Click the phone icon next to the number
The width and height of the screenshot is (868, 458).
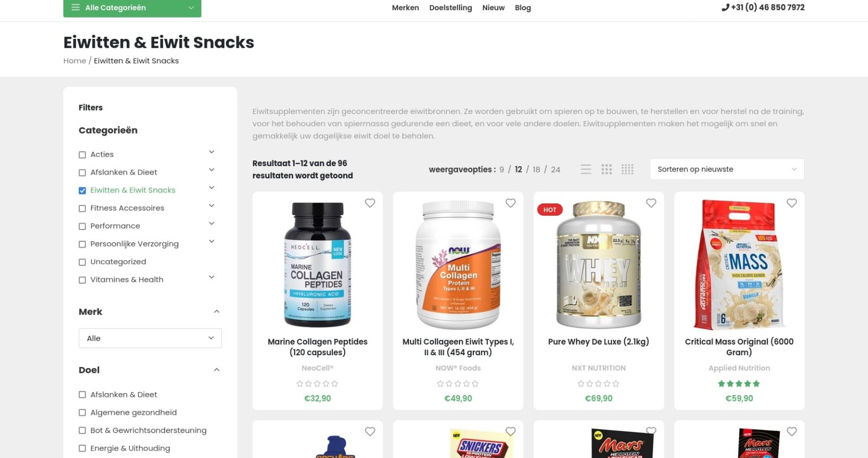coord(725,7)
